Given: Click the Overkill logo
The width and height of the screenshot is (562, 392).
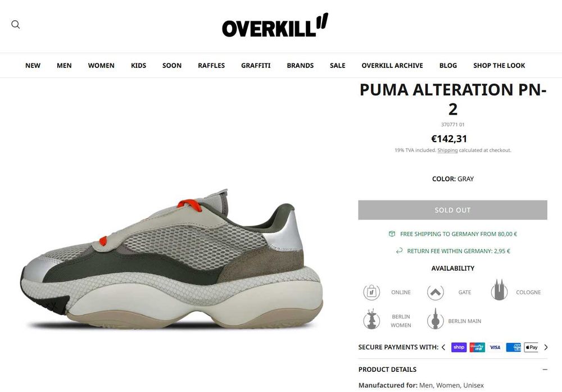Looking at the screenshot, I should click(x=275, y=25).
